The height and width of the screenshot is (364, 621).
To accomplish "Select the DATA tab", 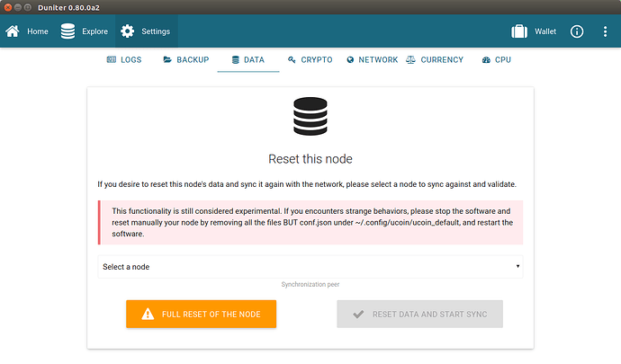I will pos(248,59).
